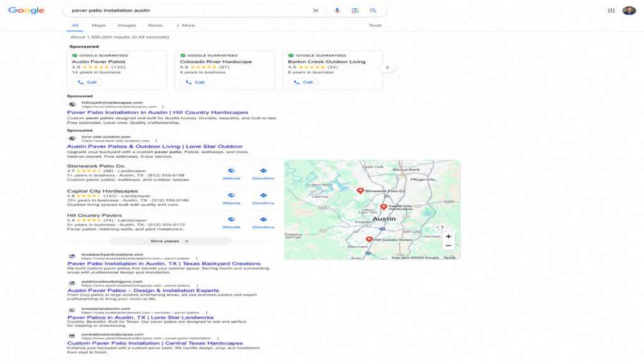The height and width of the screenshot is (362, 644).
Task: Open Austin Paver Patios guaranteed card title
Action: [99, 62]
